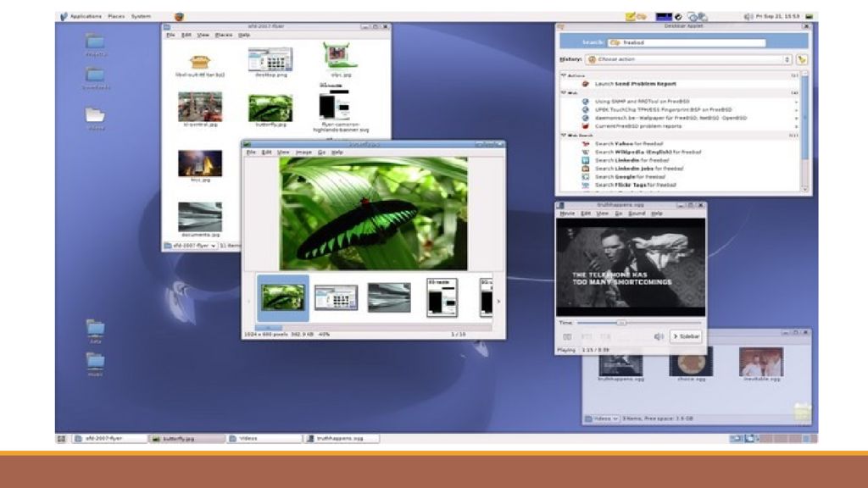
Task: Click the volume speaker icon in the top panel
Action: [x=748, y=17]
